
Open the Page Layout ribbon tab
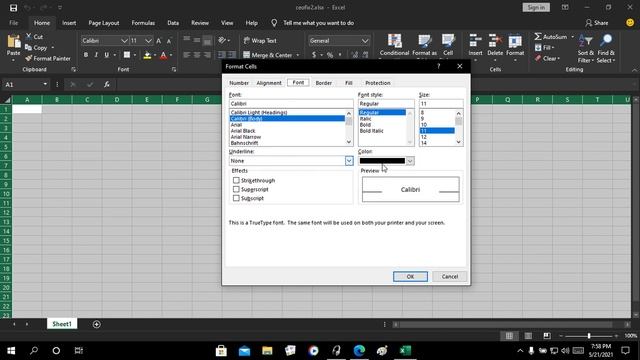point(104,23)
